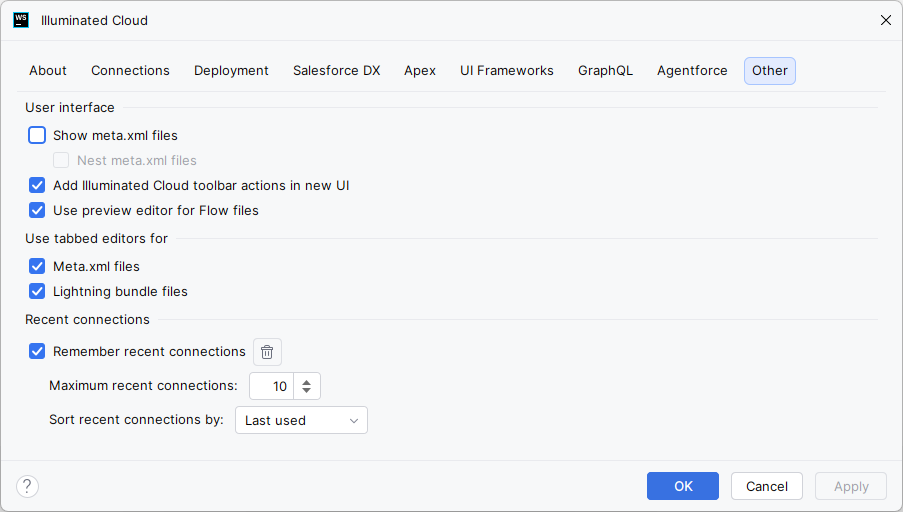Viewport: 903px width, 512px height.
Task: Close the Illuminated Cloud dialog
Action: [x=886, y=20]
